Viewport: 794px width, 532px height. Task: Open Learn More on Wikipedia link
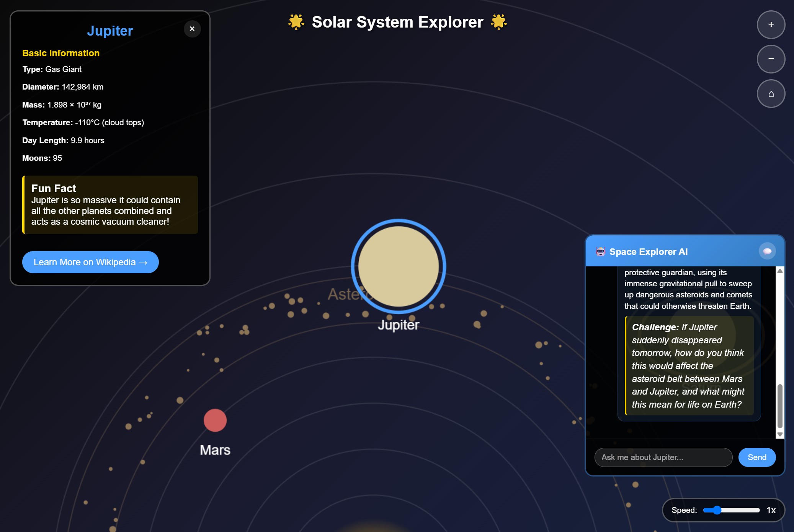pyautogui.click(x=90, y=262)
